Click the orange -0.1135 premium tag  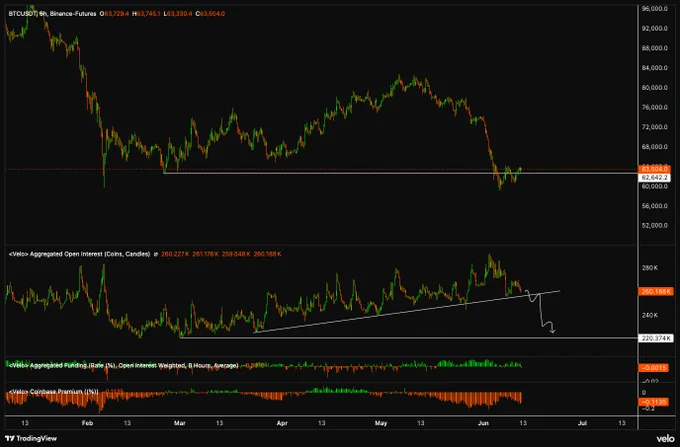pos(653,402)
